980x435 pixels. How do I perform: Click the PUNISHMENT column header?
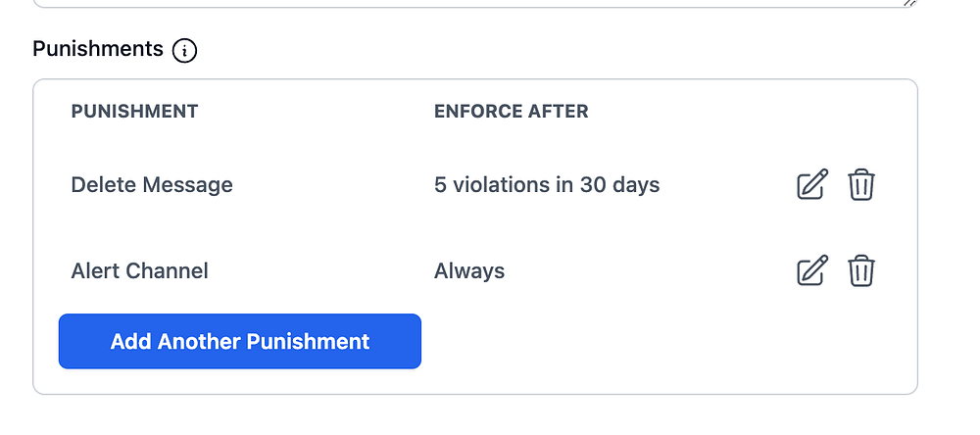pos(134,112)
